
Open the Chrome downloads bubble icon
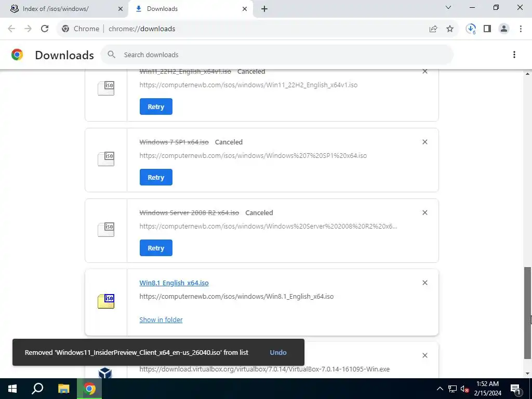[471, 29]
